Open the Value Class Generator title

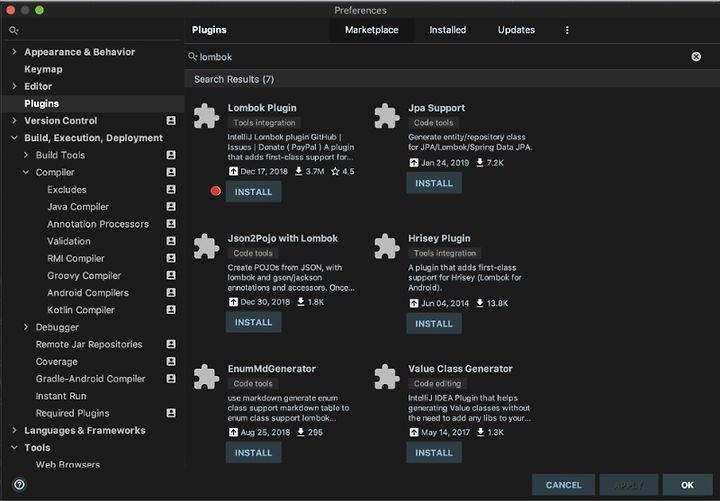click(460, 369)
